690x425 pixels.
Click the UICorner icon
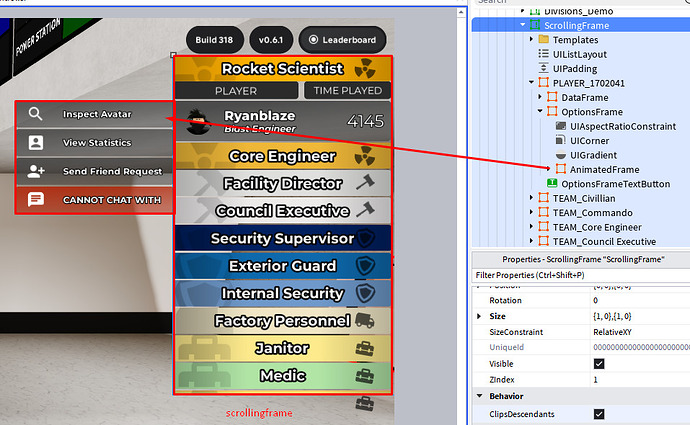point(561,140)
